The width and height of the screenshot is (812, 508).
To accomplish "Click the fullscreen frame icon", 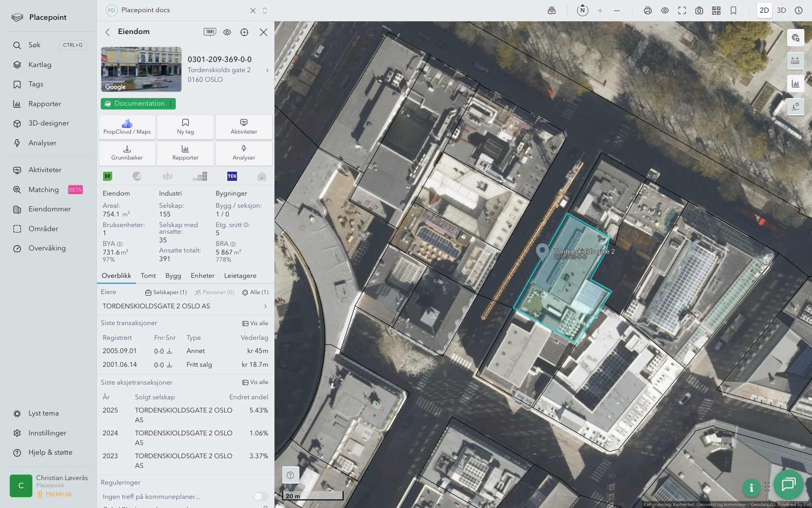I will click(682, 11).
